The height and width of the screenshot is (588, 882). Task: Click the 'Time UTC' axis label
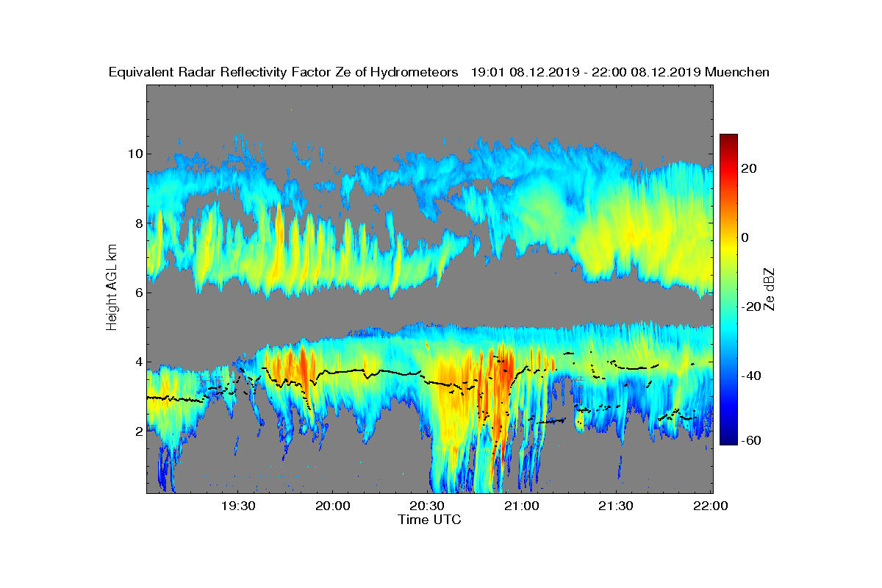coord(430,520)
